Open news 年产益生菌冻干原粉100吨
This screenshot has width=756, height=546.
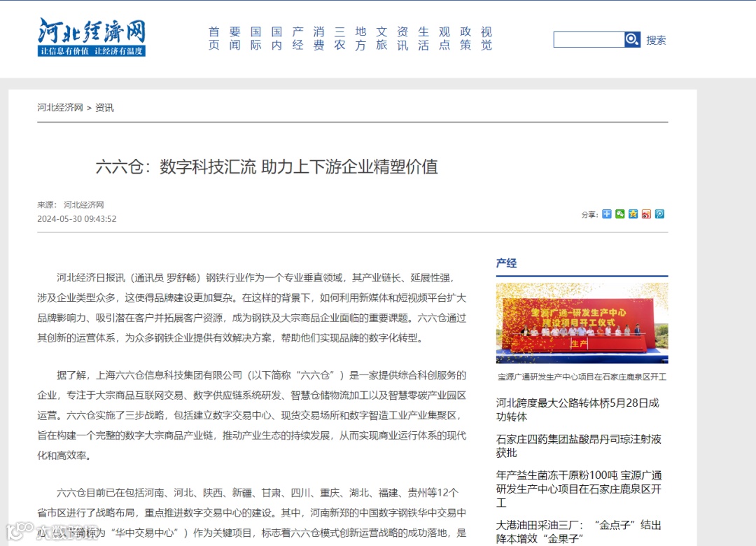(x=579, y=489)
